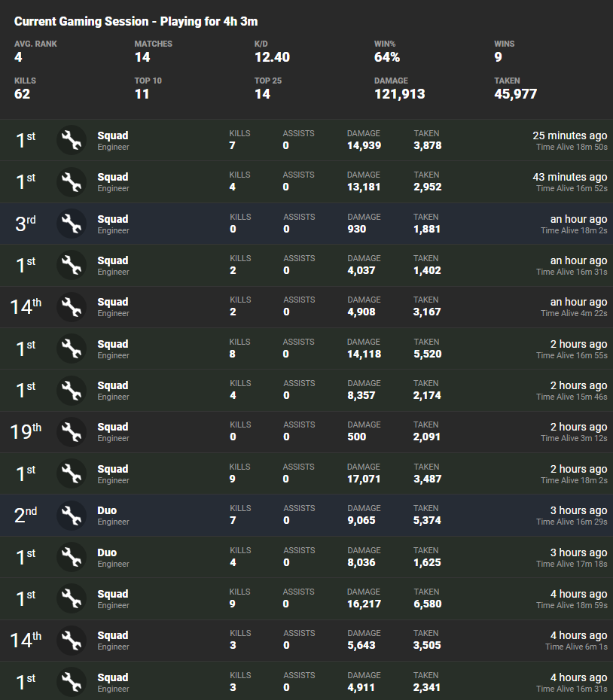613x700 pixels.
Task: Click the wrench icon on the 2nd place Duo match
Action: [72, 516]
